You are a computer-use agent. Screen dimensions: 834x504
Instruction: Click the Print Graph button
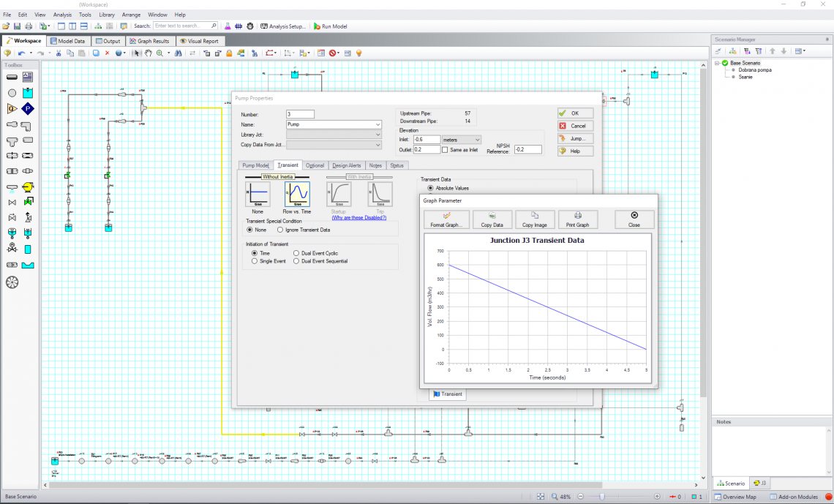(578, 219)
